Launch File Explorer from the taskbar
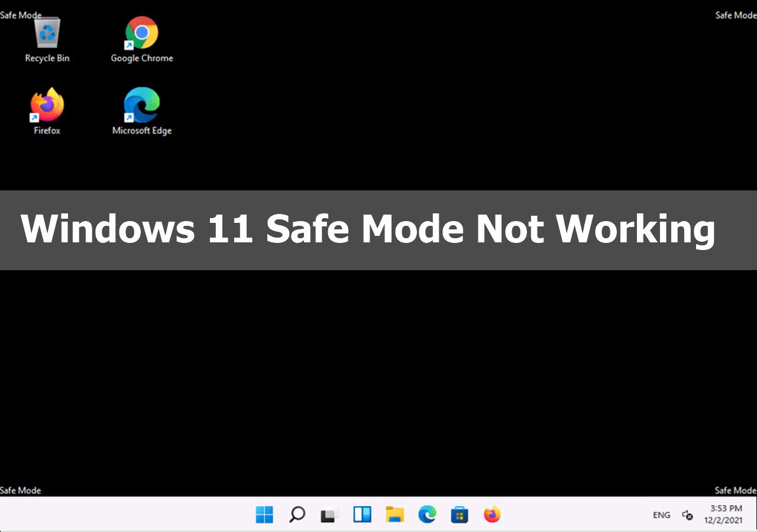Screen dimensions: 757x532 coord(394,515)
